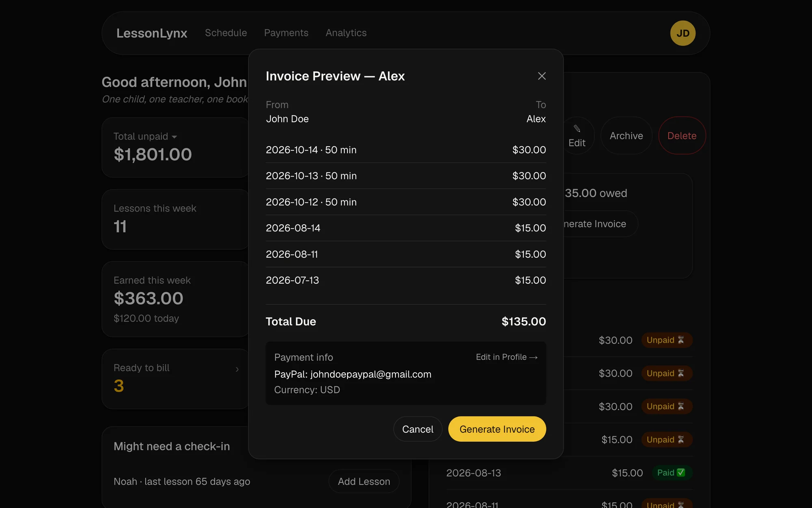This screenshot has width=812, height=508.
Task: Click the John Doe sender name
Action: coord(287,119)
